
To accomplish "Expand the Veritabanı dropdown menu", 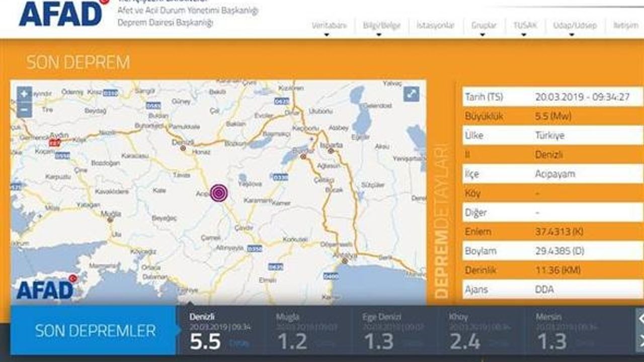I will [329, 26].
